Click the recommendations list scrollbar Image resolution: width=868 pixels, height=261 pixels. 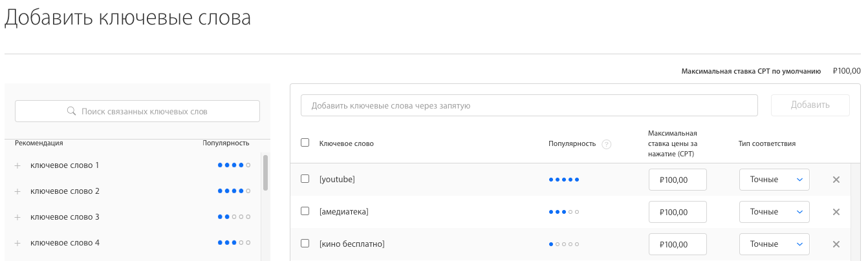[265, 172]
